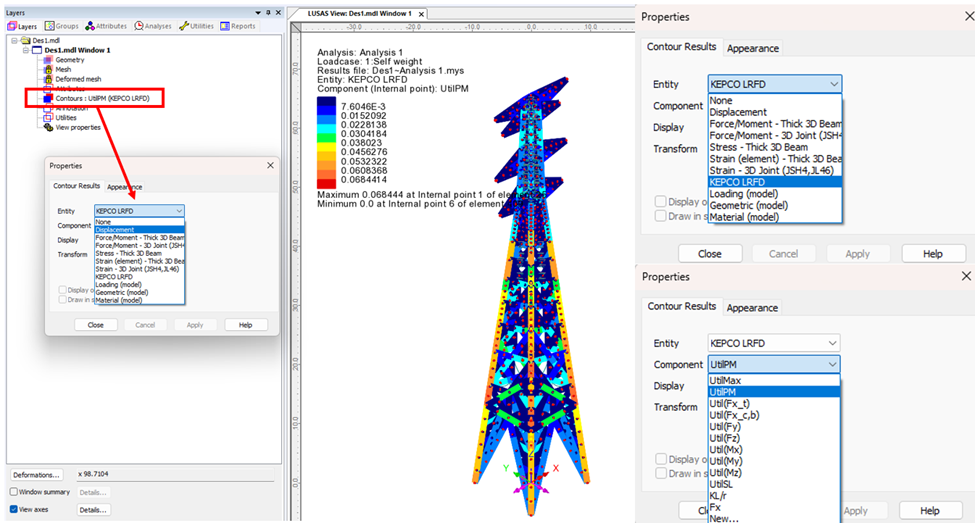Uncheck the View axes checkbox
The height and width of the screenshot is (523, 975).
14,509
